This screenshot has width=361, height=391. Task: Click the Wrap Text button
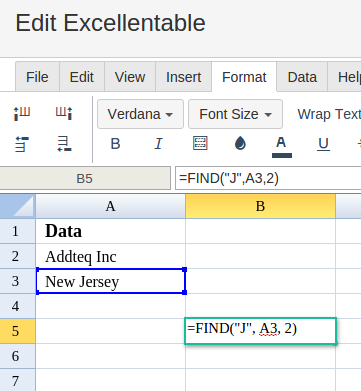[329, 114]
